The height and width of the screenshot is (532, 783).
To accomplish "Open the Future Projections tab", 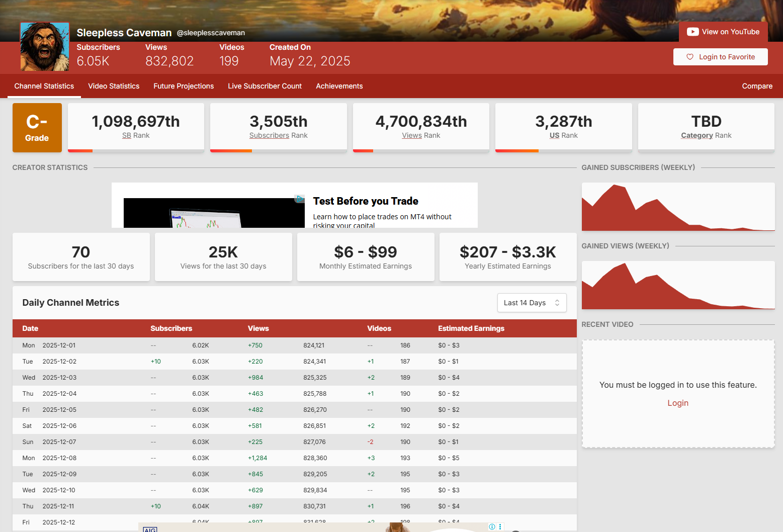I will (184, 86).
